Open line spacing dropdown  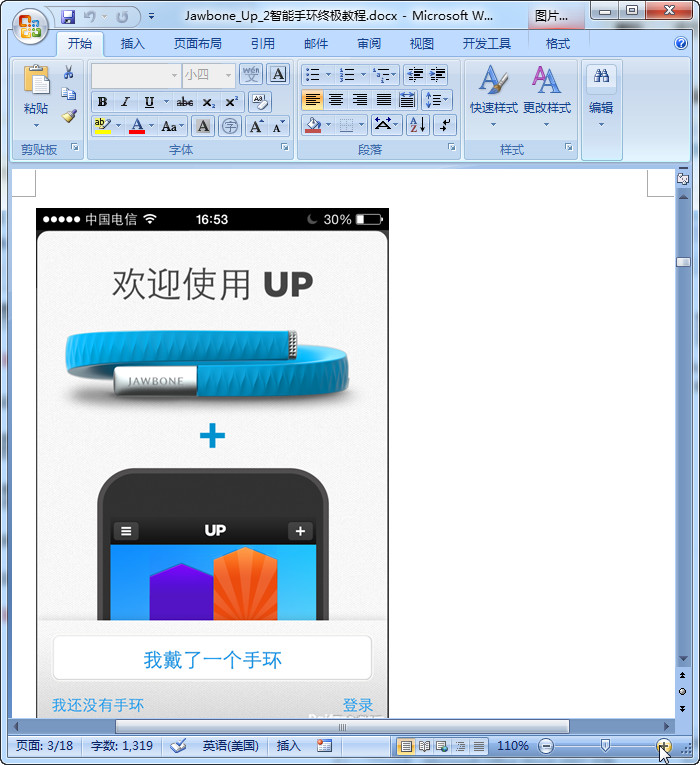click(x=437, y=100)
